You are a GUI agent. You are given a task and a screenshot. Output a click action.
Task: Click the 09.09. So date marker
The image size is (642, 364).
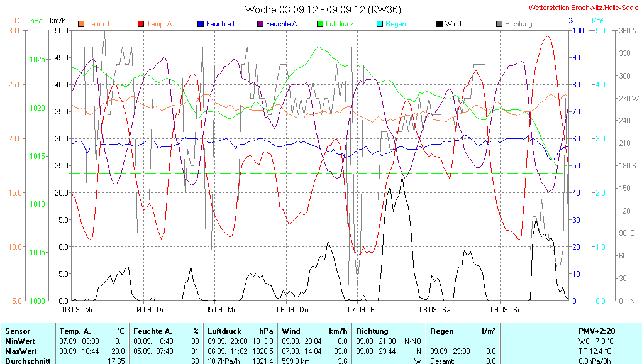click(508, 309)
